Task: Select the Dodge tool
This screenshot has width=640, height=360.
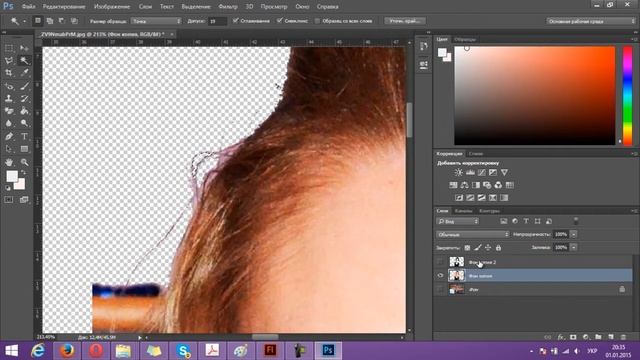Action: point(24,123)
